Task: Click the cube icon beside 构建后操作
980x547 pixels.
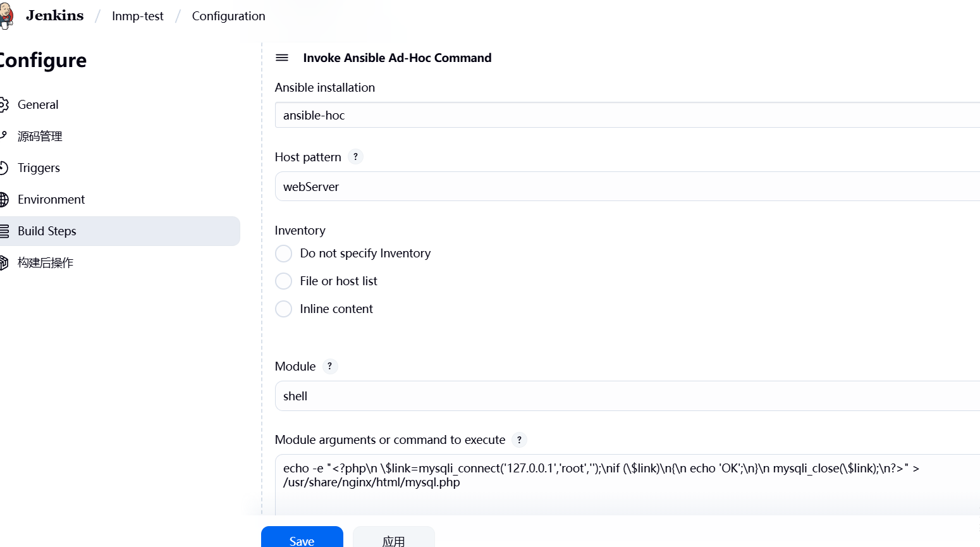Action: point(3,262)
